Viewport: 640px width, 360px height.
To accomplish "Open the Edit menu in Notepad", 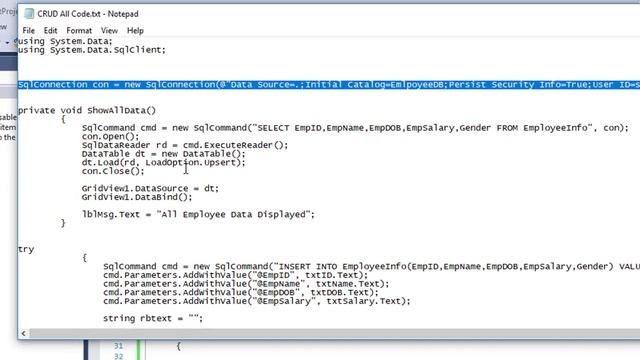I will pos(50,31).
